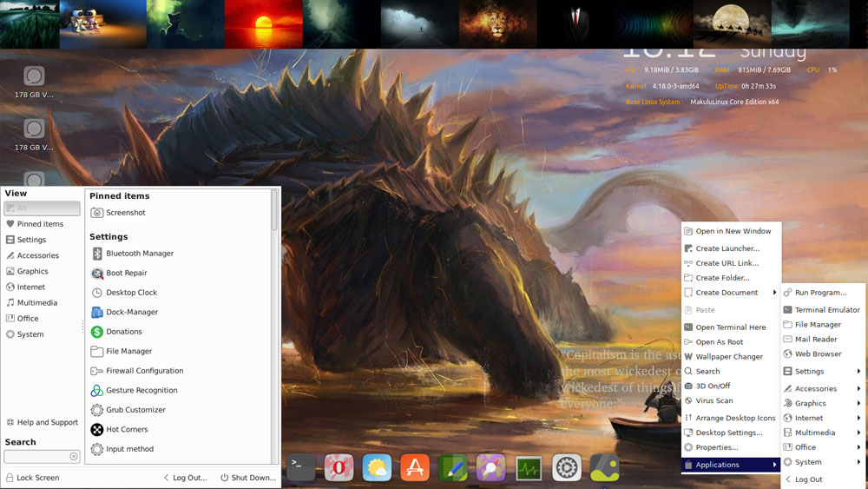Open Desktop Settings from context menu
Viewport: 868px width, 489px height.
pos(731,433)
